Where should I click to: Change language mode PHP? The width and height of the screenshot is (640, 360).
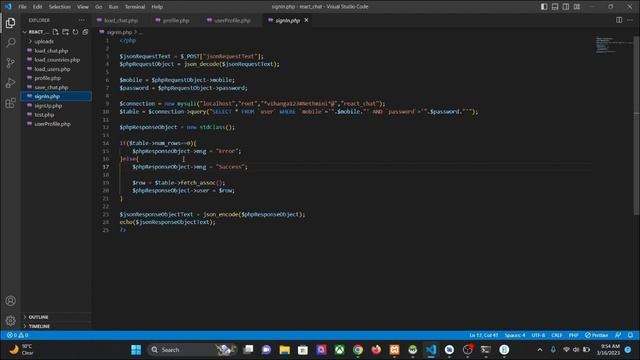573,335
